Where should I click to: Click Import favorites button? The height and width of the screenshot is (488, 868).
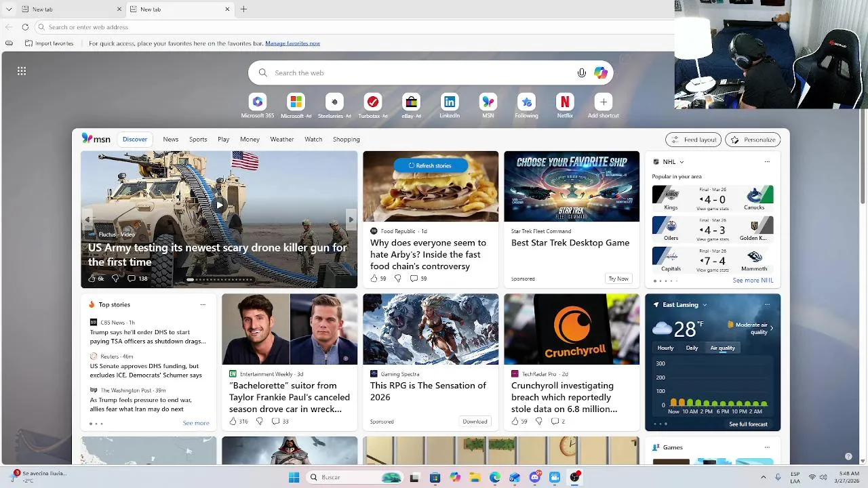click(49, 43)
